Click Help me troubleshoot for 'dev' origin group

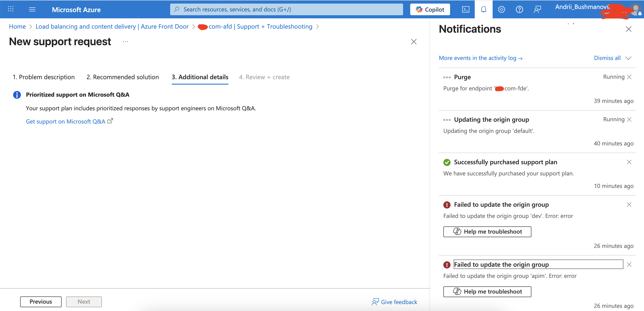tap(487, 232)
